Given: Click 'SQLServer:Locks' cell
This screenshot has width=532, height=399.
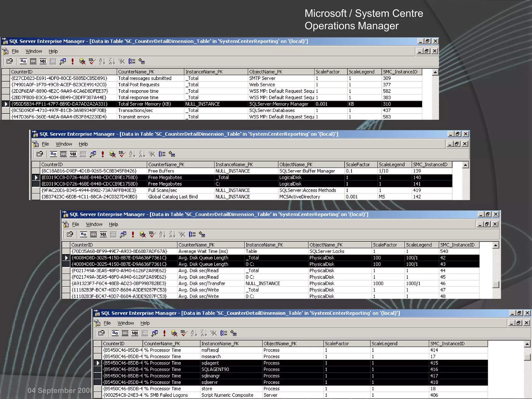Looking at the screenshot, I should [340, 251].
